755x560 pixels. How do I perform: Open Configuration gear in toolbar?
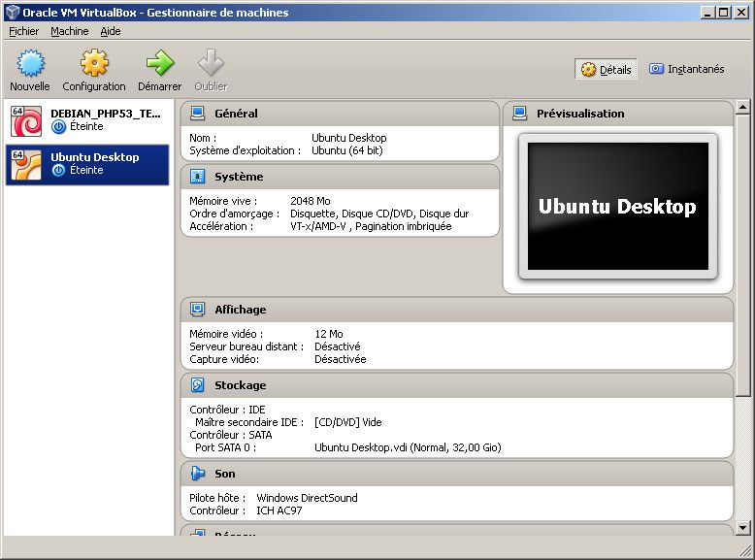94,63
